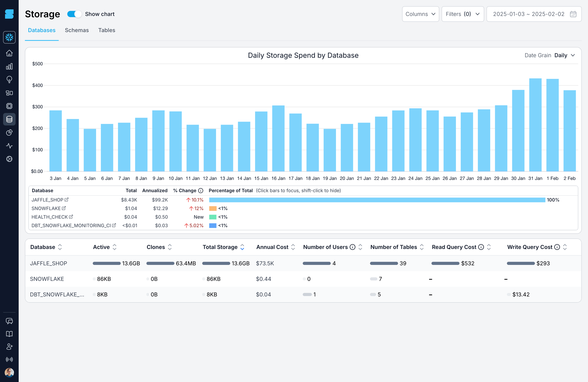Sort table by Total Storage
Image resolution: width=588 pixels, height=382 pixels.
point(224,247)
